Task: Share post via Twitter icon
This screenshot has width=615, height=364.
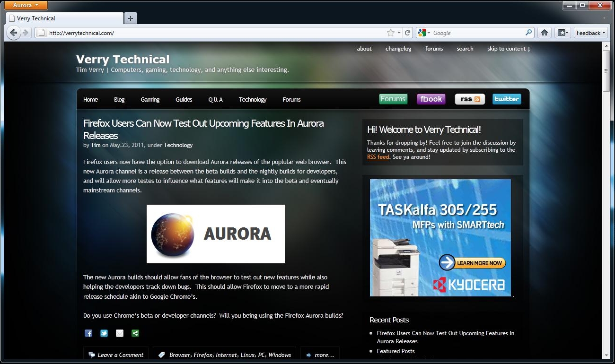Action: [104, 333]
